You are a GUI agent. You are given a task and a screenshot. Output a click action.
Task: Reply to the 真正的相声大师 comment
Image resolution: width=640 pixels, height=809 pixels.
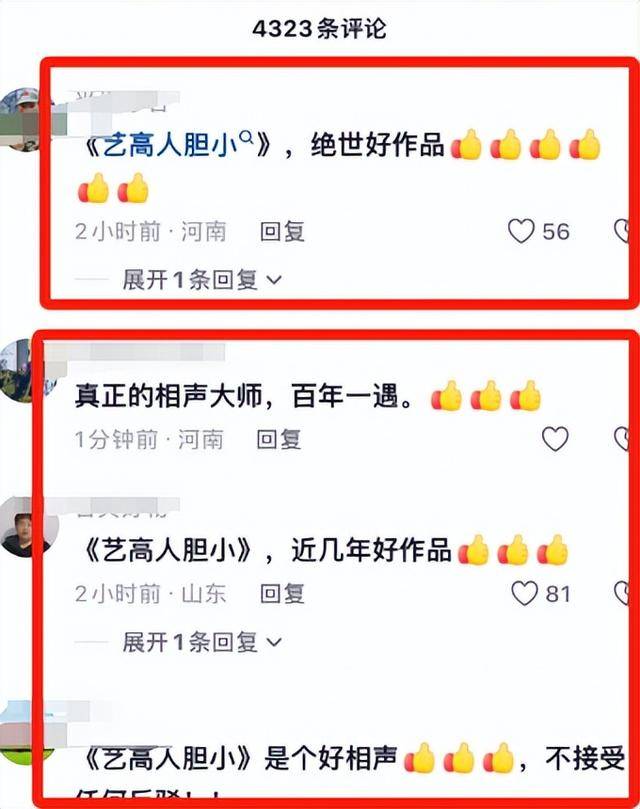pos(279,440)
